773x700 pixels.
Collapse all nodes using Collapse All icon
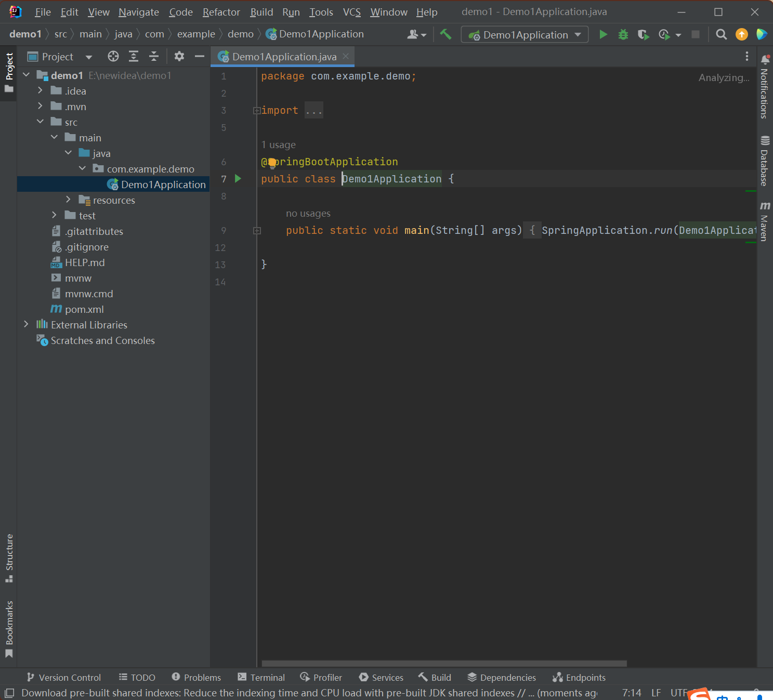pyautogui.click(x=153, y=56)
